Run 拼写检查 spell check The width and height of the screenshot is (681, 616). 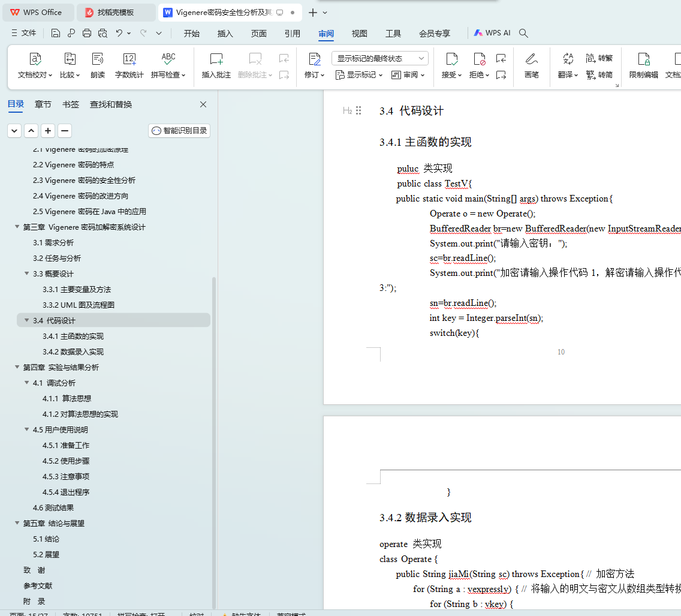click(168, 65)
